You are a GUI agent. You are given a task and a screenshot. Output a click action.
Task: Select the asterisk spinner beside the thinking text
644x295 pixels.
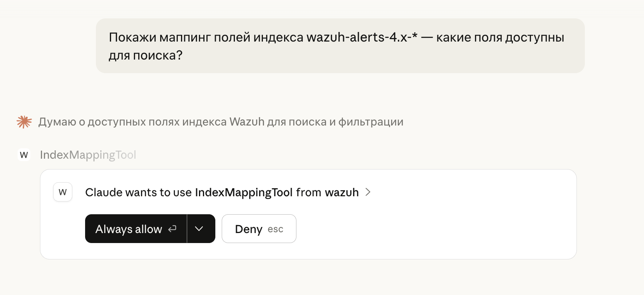pos(24,122)
